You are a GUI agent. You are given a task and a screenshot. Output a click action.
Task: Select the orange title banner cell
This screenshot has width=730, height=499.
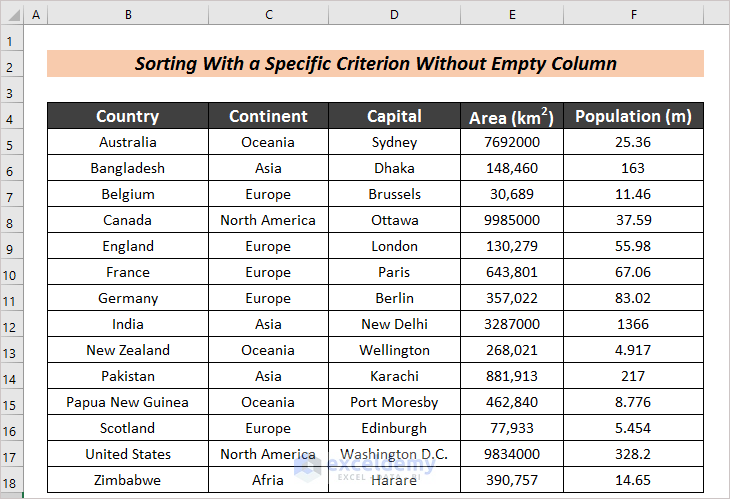point(375,64)
